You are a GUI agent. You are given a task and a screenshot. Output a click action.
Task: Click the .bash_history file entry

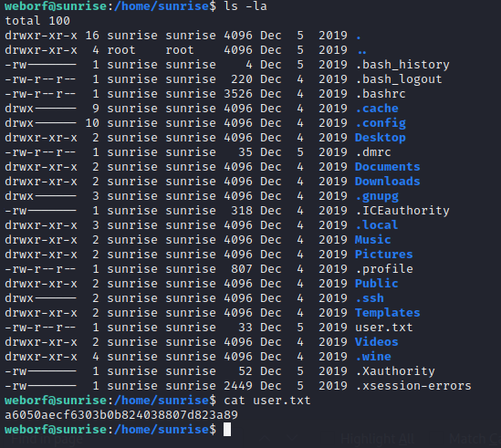tap(402, 65)
